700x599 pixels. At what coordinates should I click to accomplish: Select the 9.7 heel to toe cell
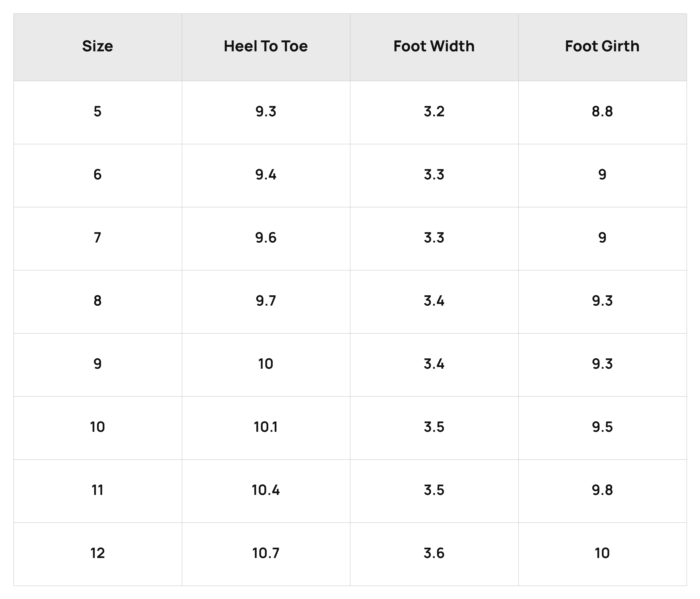(x=266, y=301)
